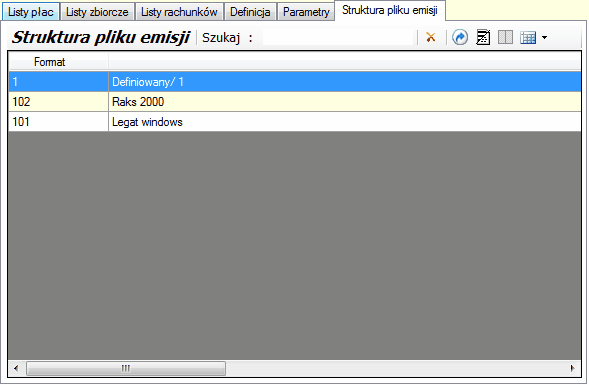Select the Raks 2000 row
Screen dimensions: 589x385
coord(295,101)
